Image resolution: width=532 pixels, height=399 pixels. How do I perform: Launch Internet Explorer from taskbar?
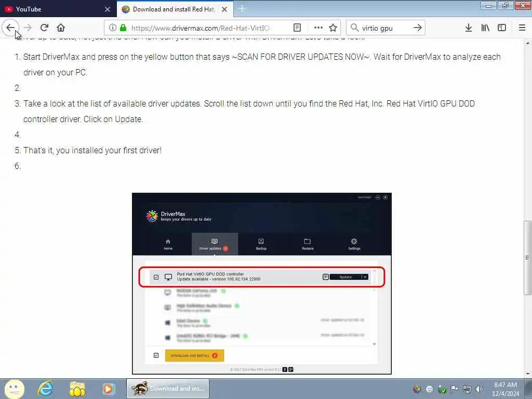[45, 389]
